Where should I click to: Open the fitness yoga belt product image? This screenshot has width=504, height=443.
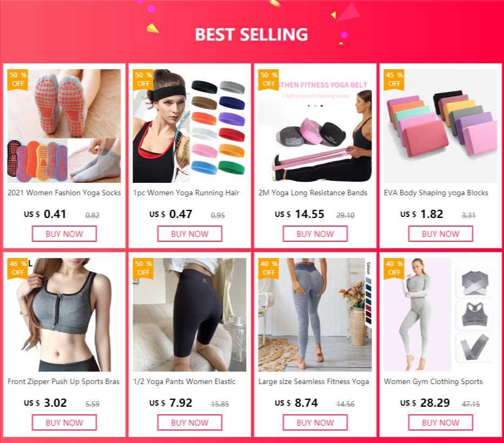coord(315,126)
